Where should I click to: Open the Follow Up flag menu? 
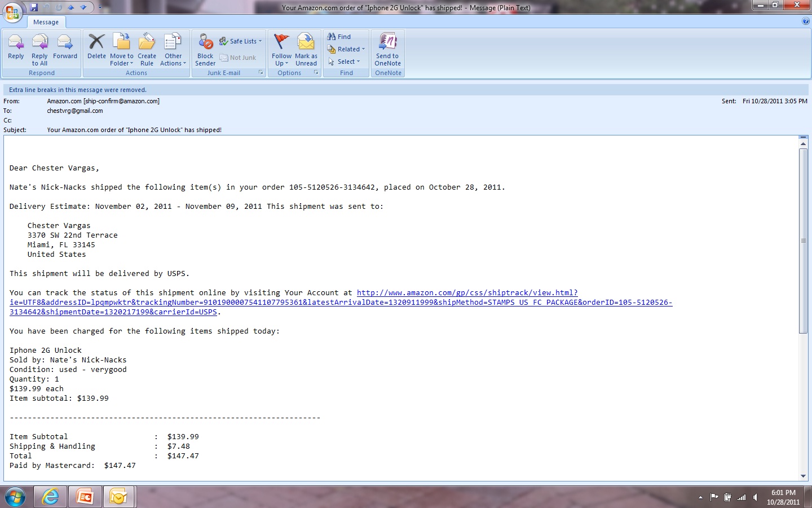[281, 50]
